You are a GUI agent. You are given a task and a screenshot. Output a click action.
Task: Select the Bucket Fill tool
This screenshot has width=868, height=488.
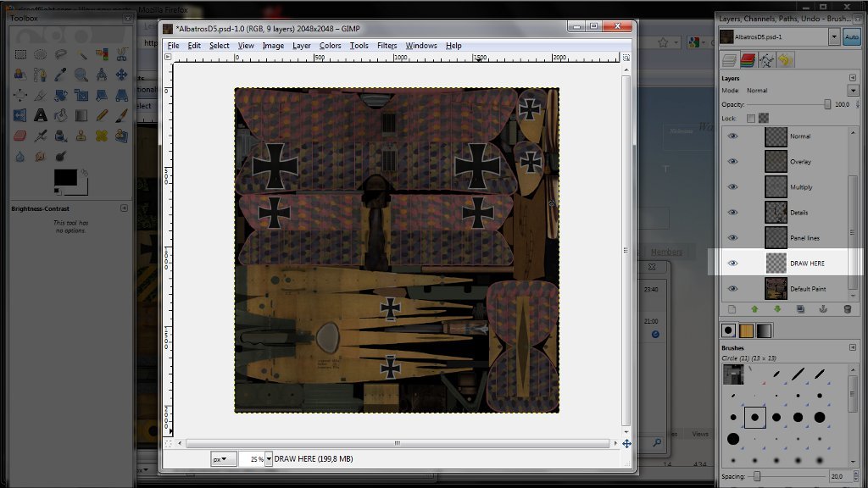point(61,115)
